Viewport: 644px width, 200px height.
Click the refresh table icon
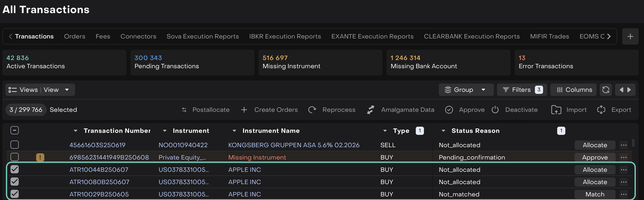point(606,90)
